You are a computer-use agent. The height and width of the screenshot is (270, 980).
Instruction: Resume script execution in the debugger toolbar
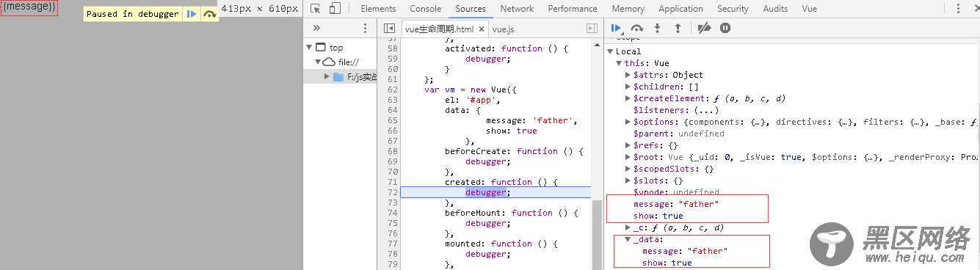[x=616, y=28]
